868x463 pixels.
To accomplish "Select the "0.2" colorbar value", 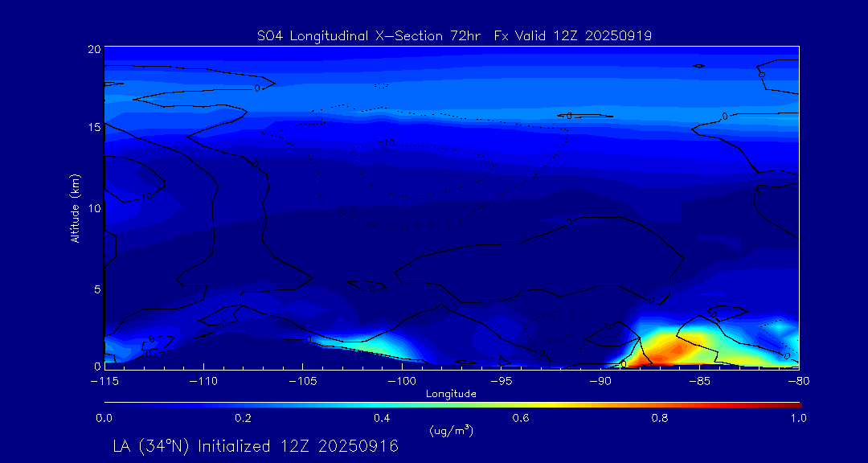I will click(244, 418).
